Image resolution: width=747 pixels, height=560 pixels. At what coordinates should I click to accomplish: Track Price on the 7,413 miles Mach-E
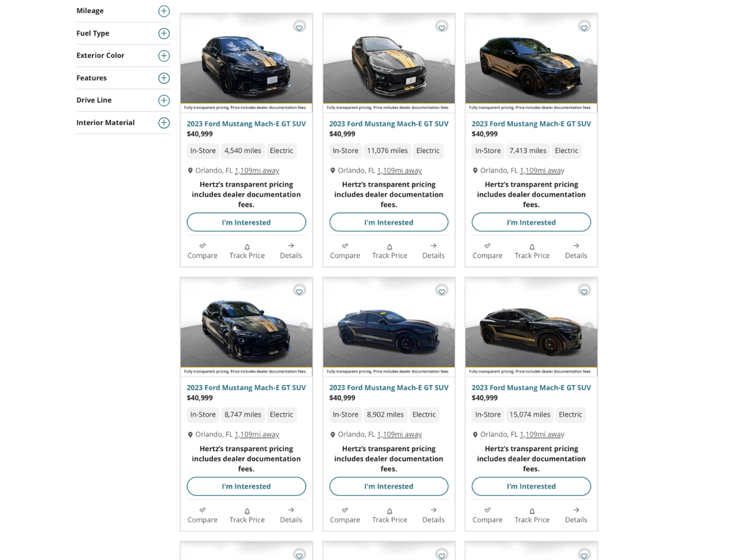(532, 251)
